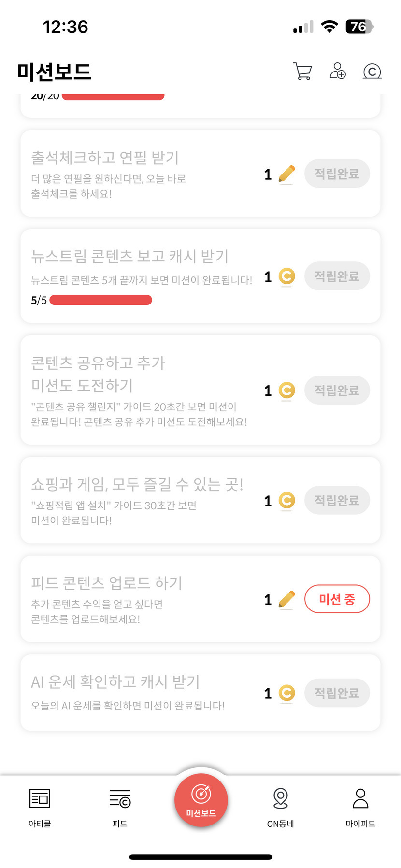Tap the coin icon on shopping mission
This screenshot has width=401, height=868.
point(287,500)
